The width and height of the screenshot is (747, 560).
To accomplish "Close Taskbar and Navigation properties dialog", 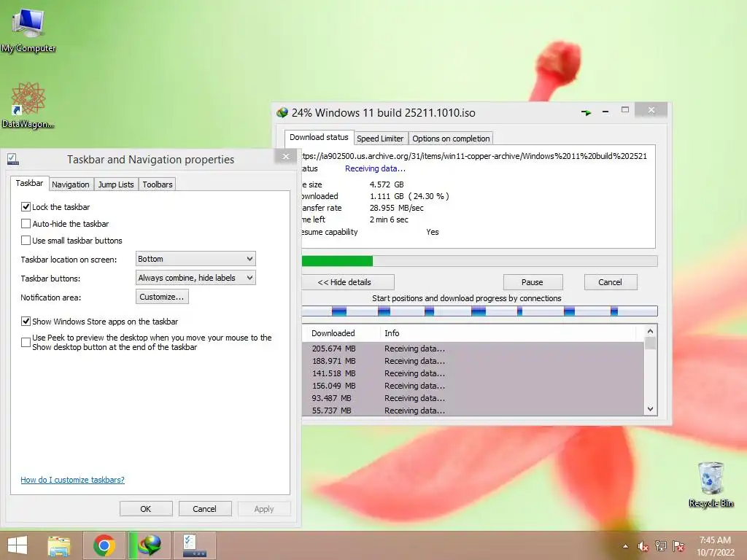I will pyautogui.click(x=286, y=156).
